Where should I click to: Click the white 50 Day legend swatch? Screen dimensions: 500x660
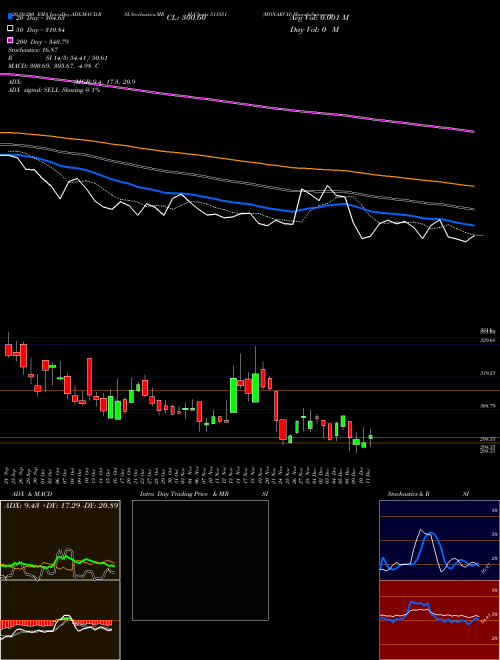[x=10, y=29]
